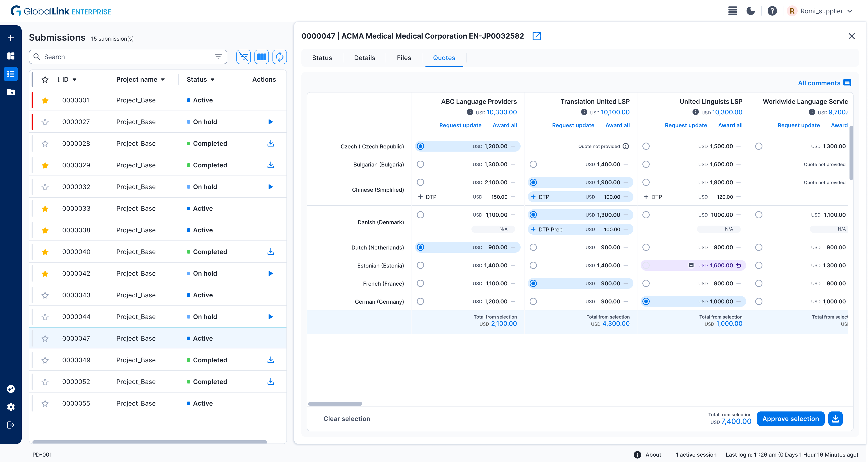Click Approve selection button

790,418
